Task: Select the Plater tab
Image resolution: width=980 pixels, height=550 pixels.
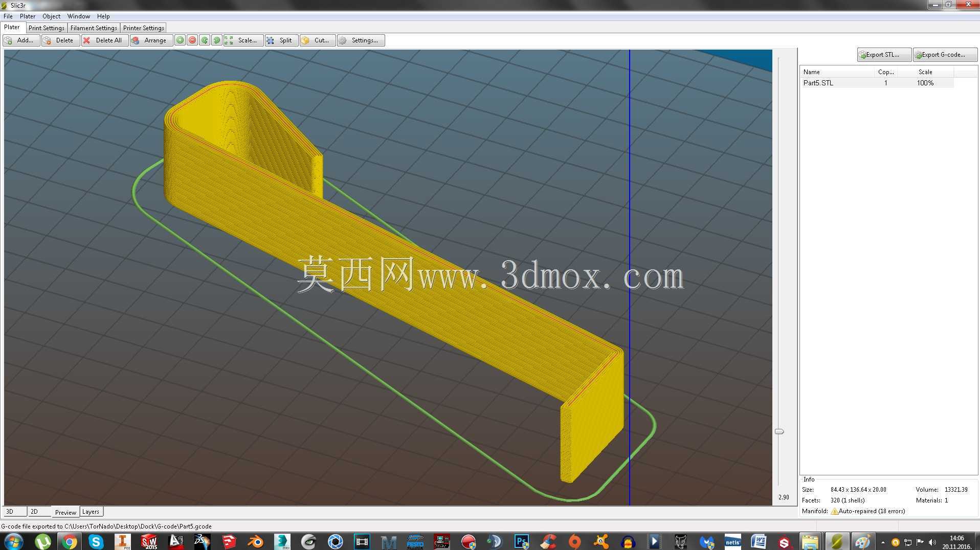Action: pos(12,28)
